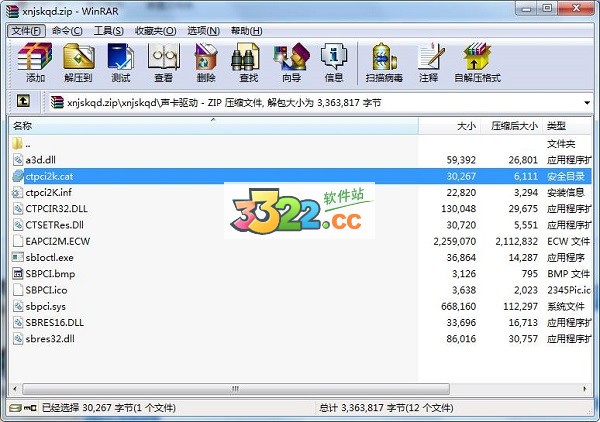Image resolution: width=600 pixels, height=422 pixels.
Task: Click the EAPCI2M.ECW file icon
Action: (18, 241)
